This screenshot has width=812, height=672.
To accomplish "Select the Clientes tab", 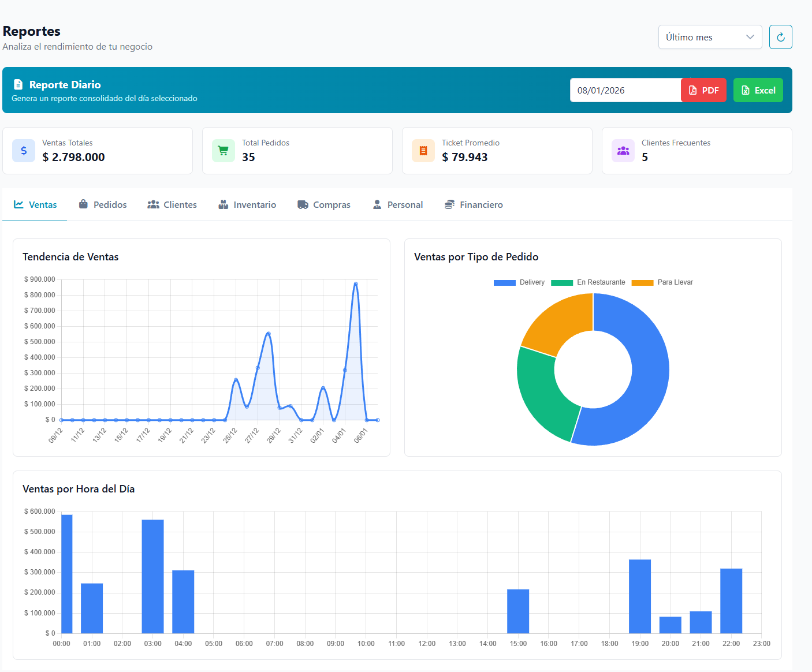I will pyautogui.click(x=172, y=205).
